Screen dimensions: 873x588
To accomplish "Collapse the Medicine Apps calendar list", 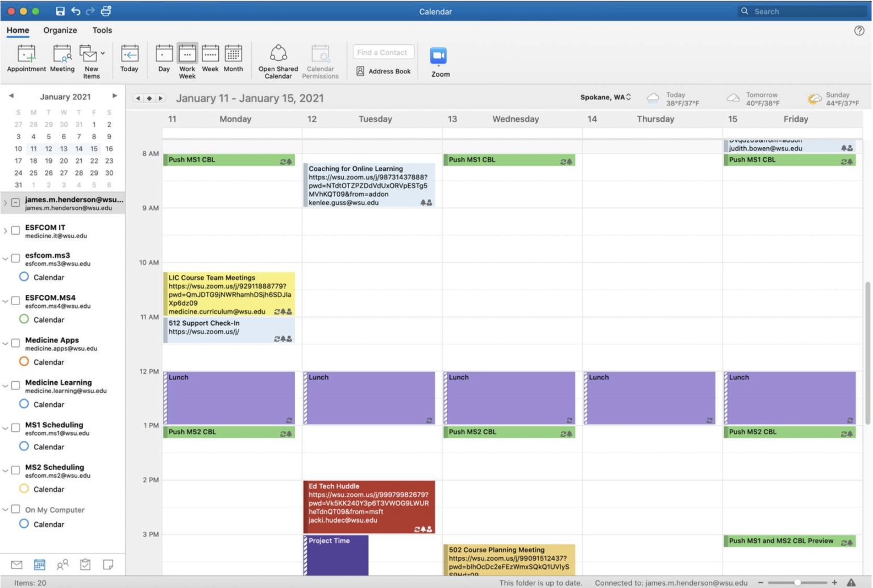I will point(6,344).
